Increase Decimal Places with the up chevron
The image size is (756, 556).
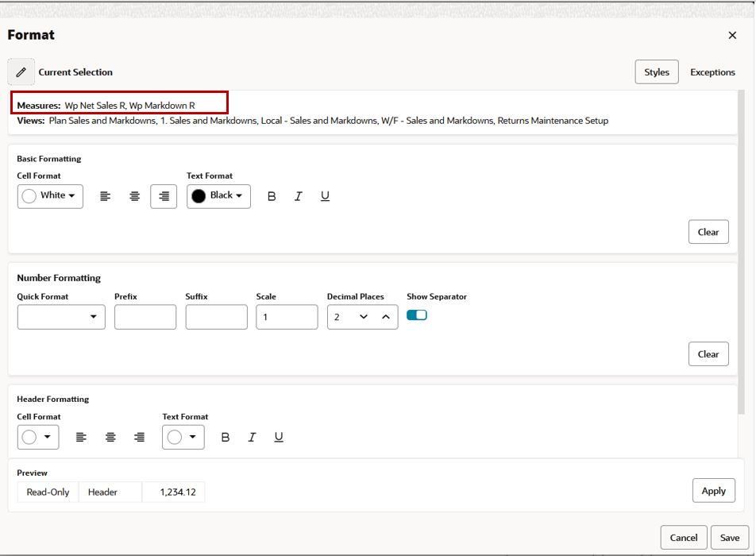click(386, 317)
